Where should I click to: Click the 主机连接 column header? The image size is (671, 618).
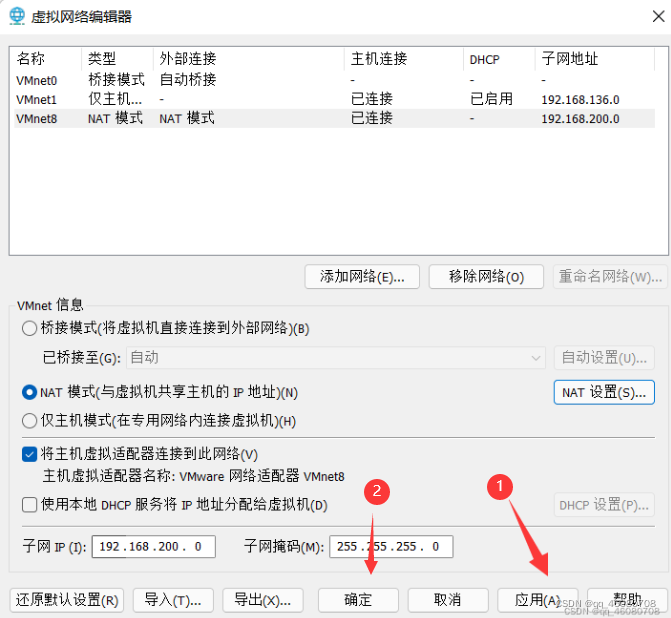coord(404,59)
